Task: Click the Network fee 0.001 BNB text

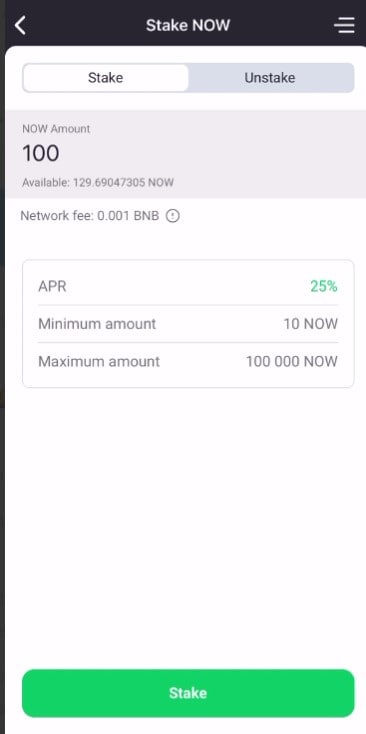Action: (90, 216)
